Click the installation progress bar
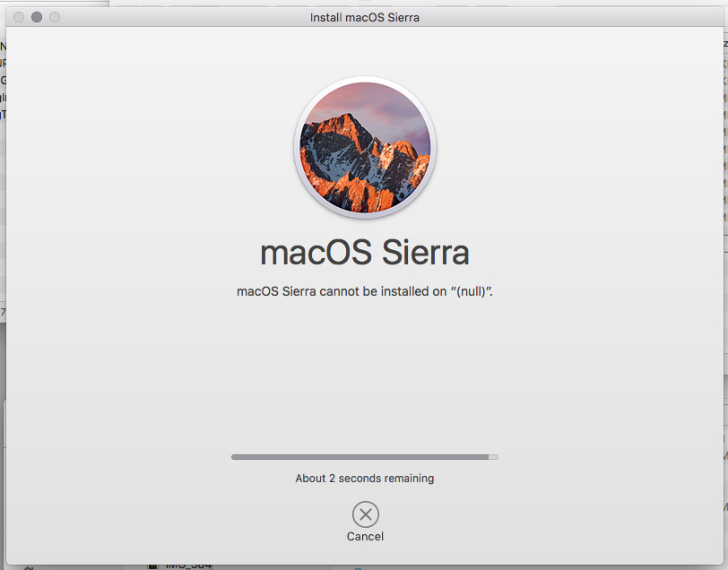This screenshot has width=728, height=570. [x=365, y=457]
